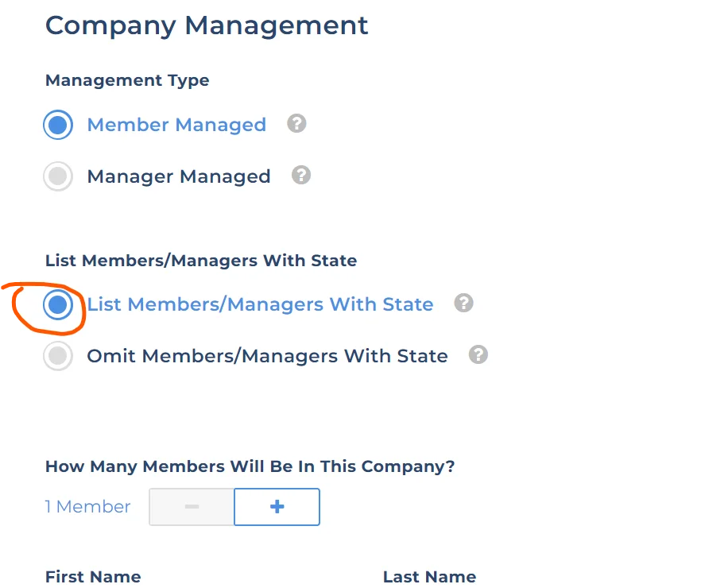Select the Member Managed radio button
Viewport: 701px width, 588px height.
58,126
